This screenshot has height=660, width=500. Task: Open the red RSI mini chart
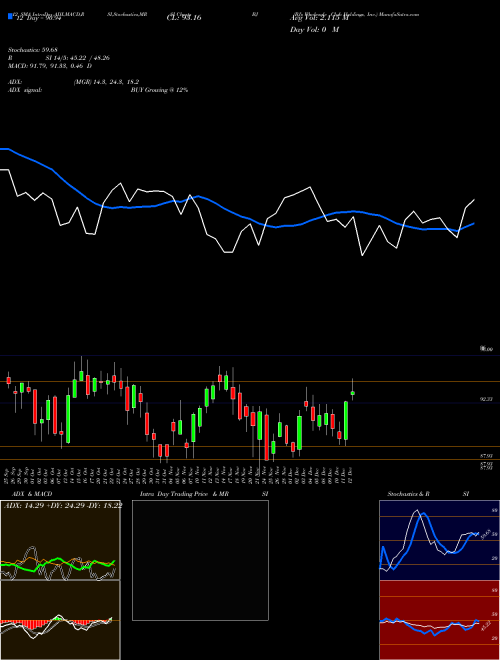coord(439,620)
